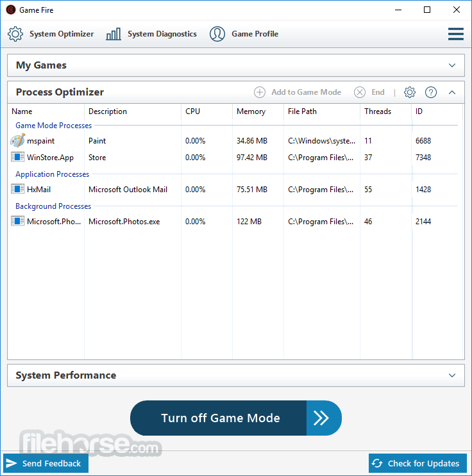
Task: Click the System Optimizer gear icon
Action: point(15,34)
